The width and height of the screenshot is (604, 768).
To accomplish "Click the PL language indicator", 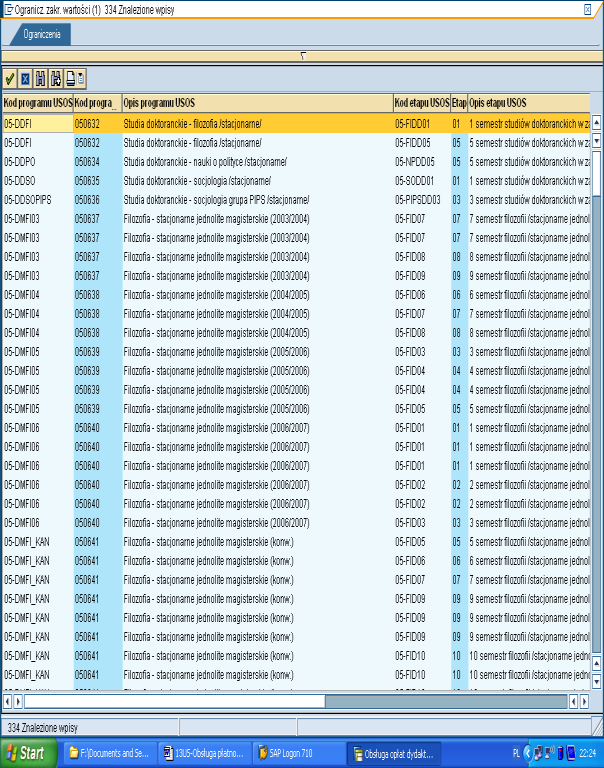I will point(516,753).
